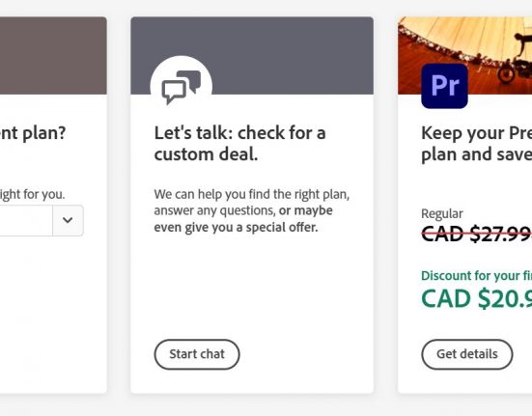Click the brown banner on the left card
The image size is (532, 416).
(53, 56)
